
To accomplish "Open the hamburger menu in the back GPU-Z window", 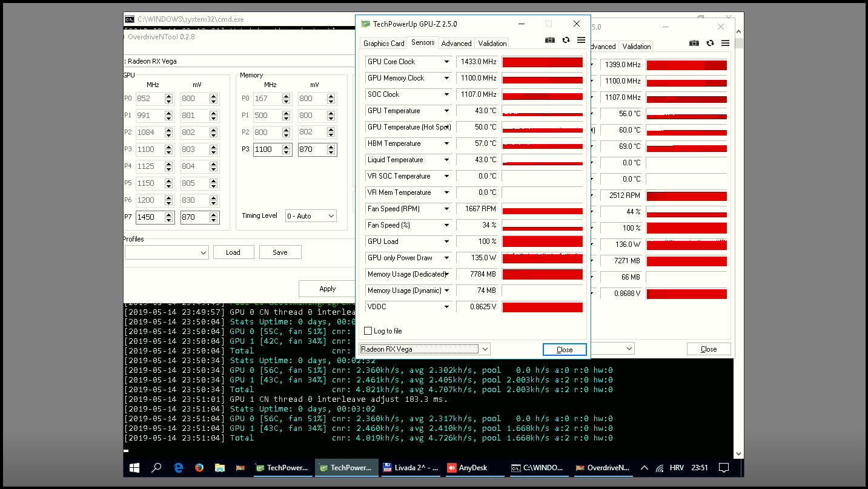I will point(725,43).
